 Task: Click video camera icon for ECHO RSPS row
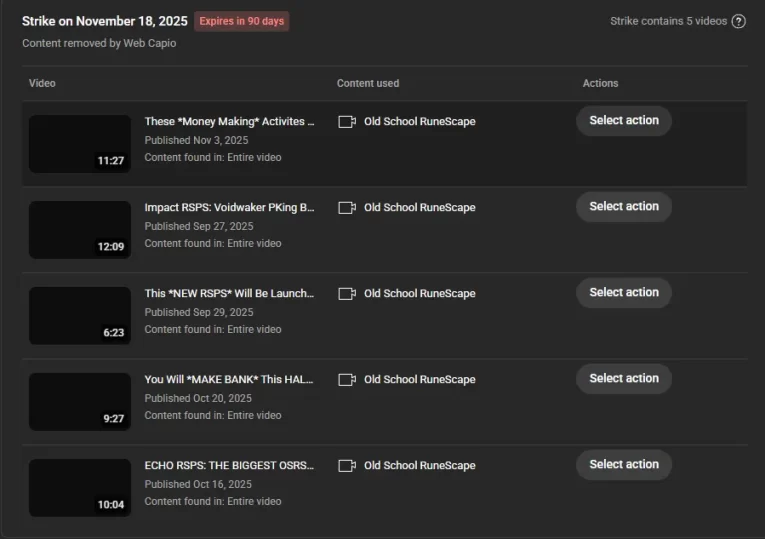[x=347, y=466]
